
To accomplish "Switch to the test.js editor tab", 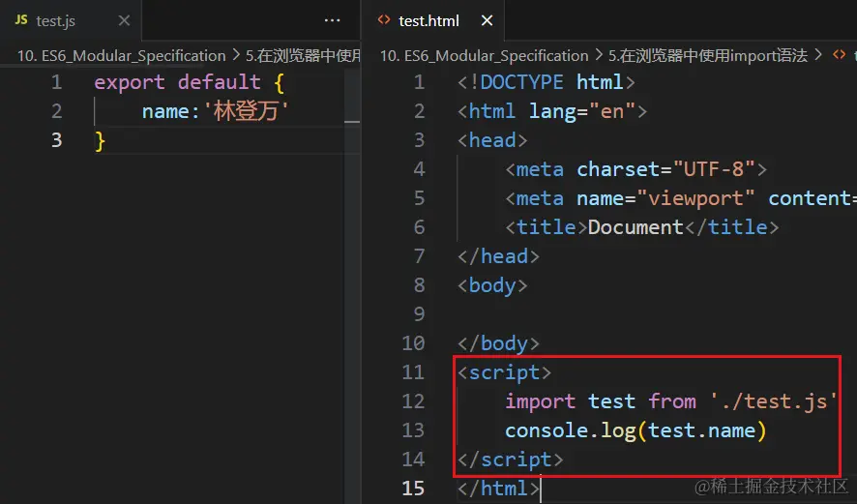I will click(x=71, y=20).
